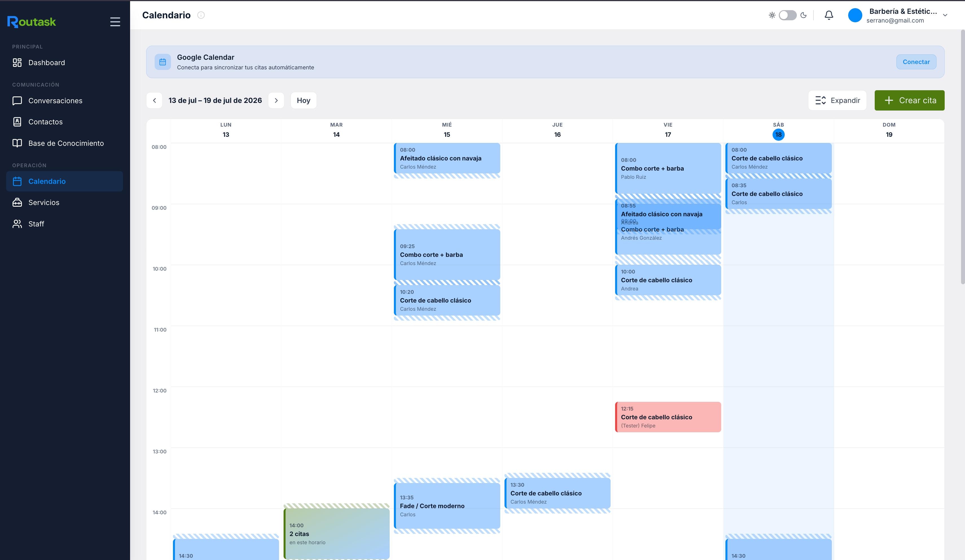
Task: Select Tuesday 14 column header
Action: 336,130
